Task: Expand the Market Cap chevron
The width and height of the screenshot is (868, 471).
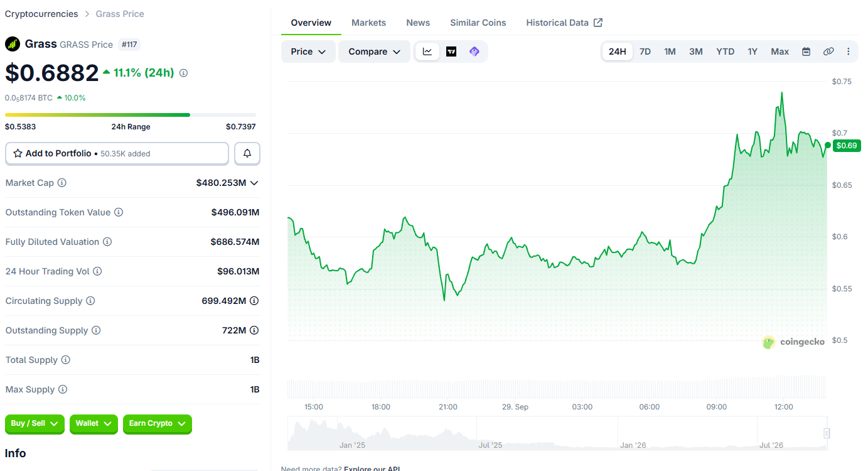Action: (x=254, y=183)
